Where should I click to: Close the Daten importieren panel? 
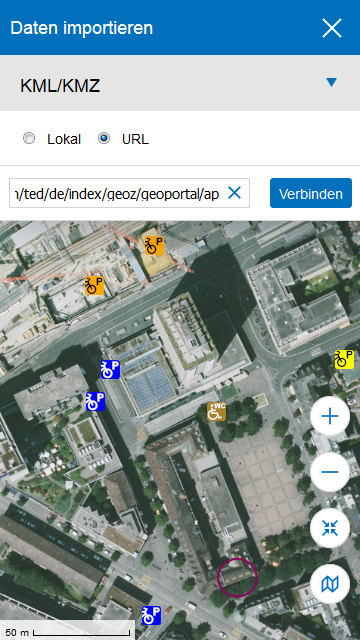pos(331,28)
